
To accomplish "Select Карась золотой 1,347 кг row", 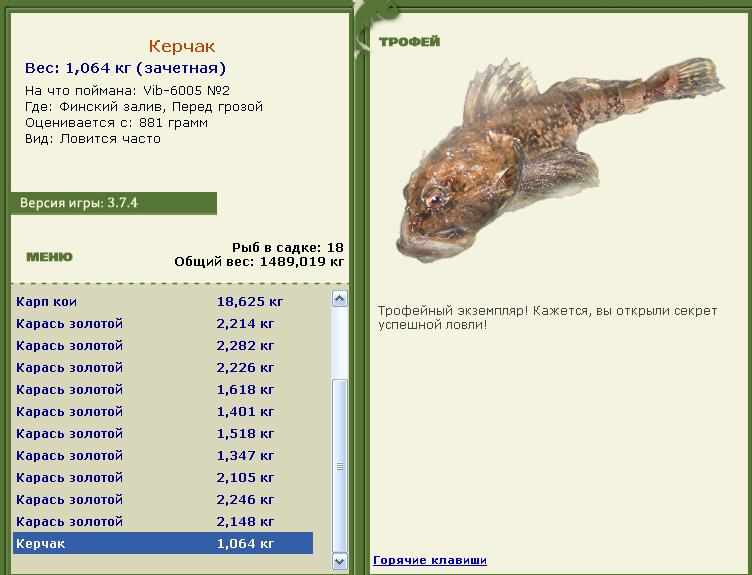I will pyautogui.click(x=163, y=456).
